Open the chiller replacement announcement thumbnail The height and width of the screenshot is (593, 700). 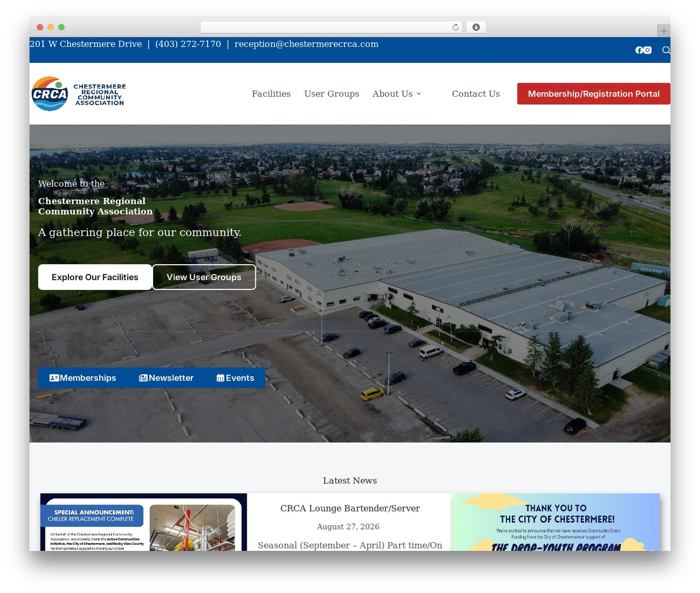coord(144,522)
